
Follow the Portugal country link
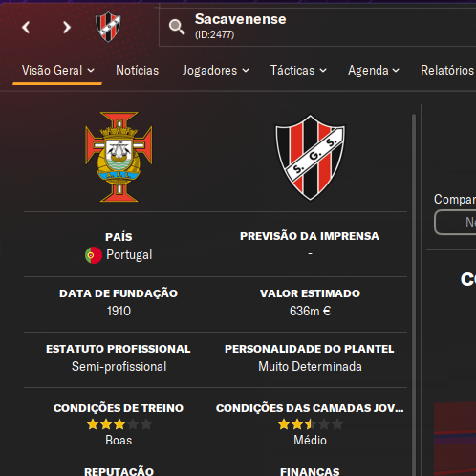(x=129, y=255)
